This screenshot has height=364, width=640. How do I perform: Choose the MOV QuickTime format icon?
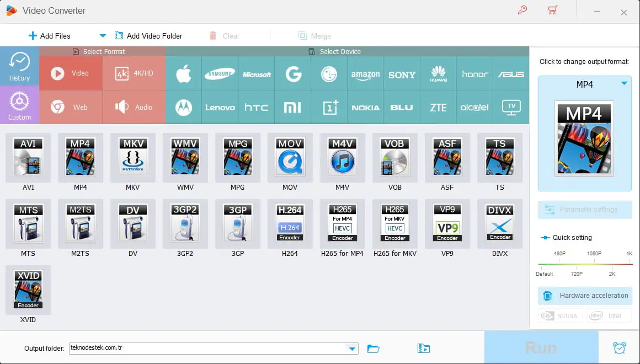(x=290, y=157)
